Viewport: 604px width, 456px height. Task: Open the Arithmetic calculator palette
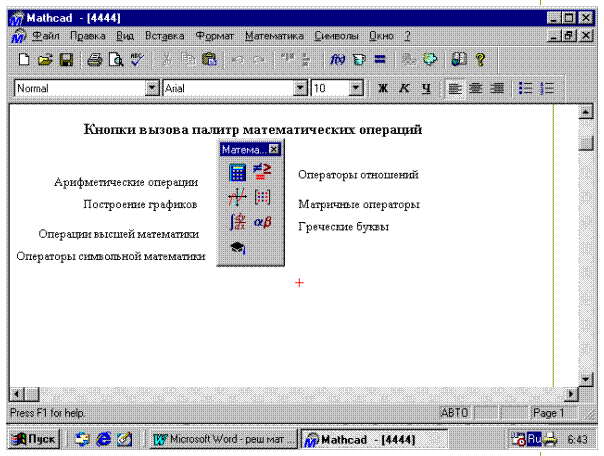[x=237, y=173]
